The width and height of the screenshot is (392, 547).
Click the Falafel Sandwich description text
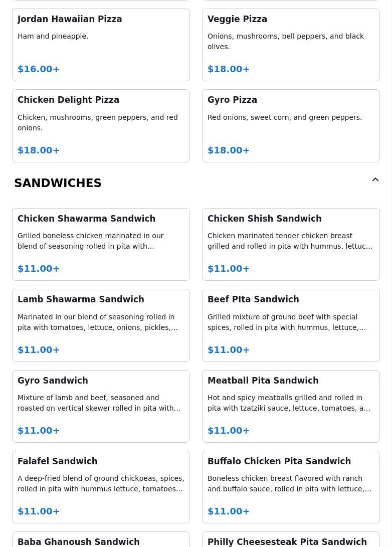point(101,483)
